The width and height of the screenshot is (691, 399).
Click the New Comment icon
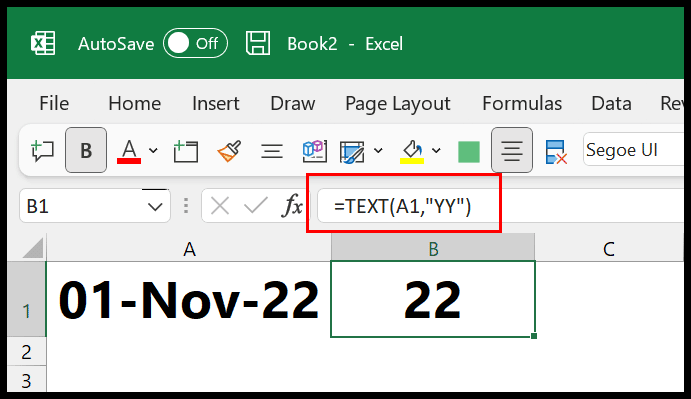tap(42, 150)
